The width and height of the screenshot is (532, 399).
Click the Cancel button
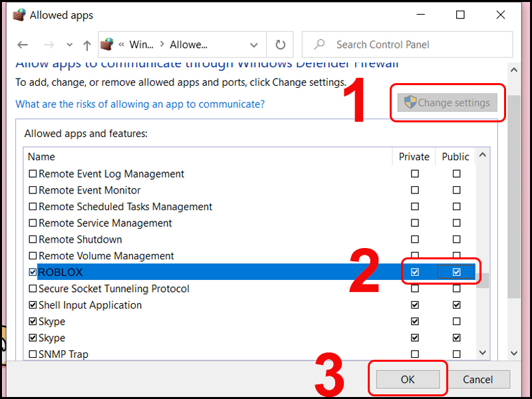477,379
